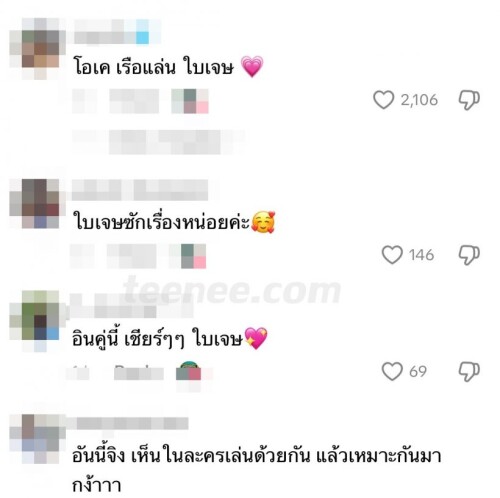Open blurred username above 'อันนี้จิง' comment
The height and width of the screenshot is (498, 500).
tap(132, 423)
